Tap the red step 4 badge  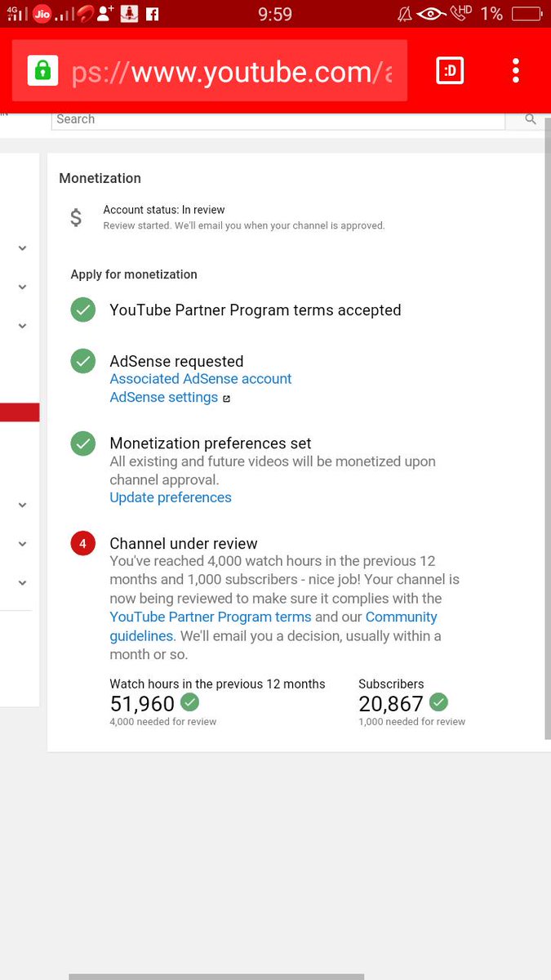[82, 543]
